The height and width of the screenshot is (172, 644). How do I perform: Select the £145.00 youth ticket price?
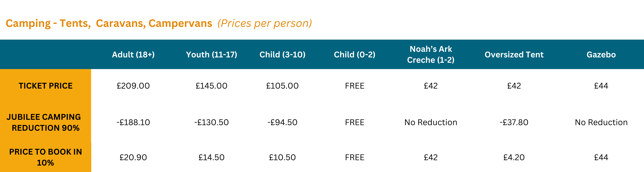click(211, 86)
